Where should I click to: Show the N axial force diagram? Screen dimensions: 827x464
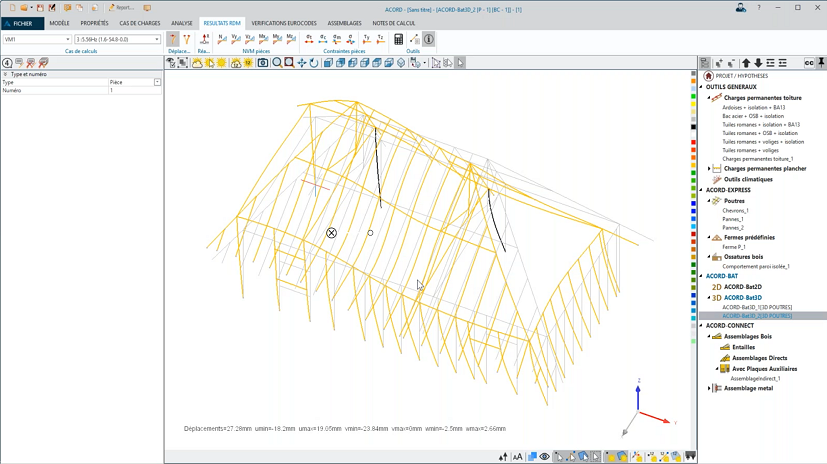click(x=221, y=39)
